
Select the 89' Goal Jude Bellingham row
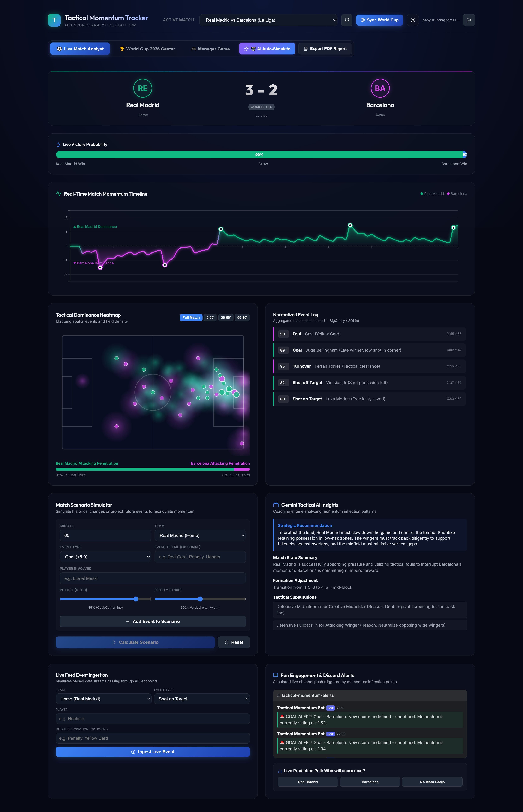[370, 350]
